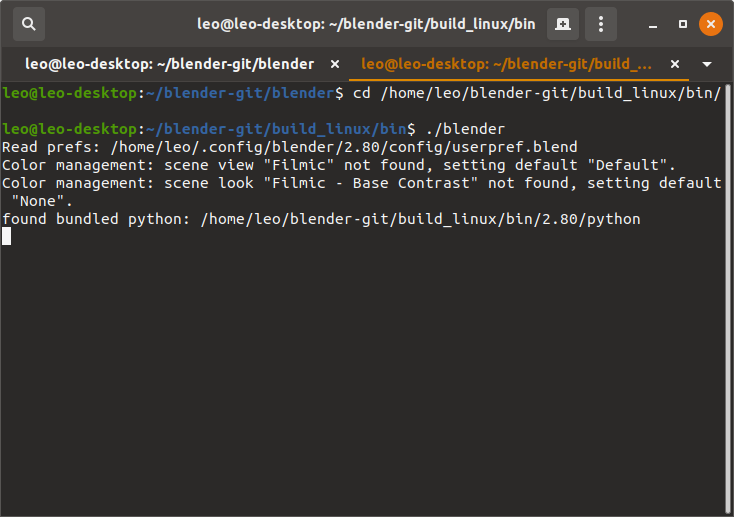Open the terminal search tool
734x517 pixels.
29,24
